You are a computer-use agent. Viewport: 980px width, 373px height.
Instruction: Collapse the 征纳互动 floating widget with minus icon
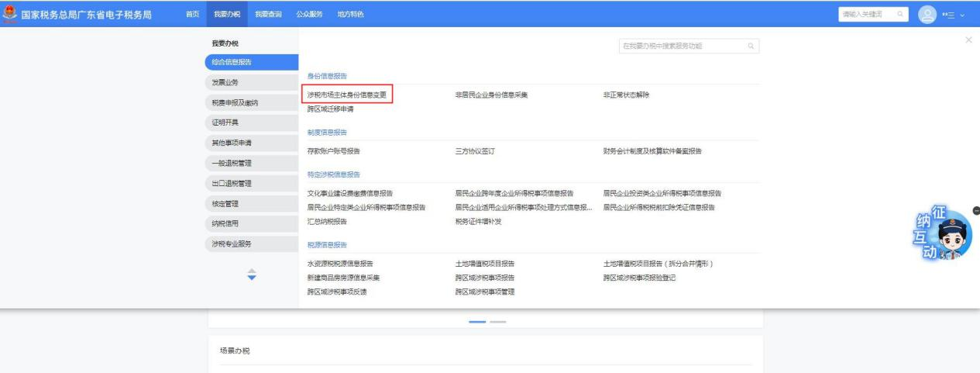pos(975,210)
